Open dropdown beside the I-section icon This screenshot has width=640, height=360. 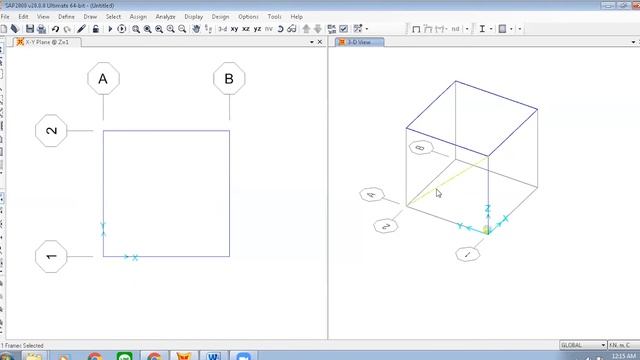click(x=491, y=29)
